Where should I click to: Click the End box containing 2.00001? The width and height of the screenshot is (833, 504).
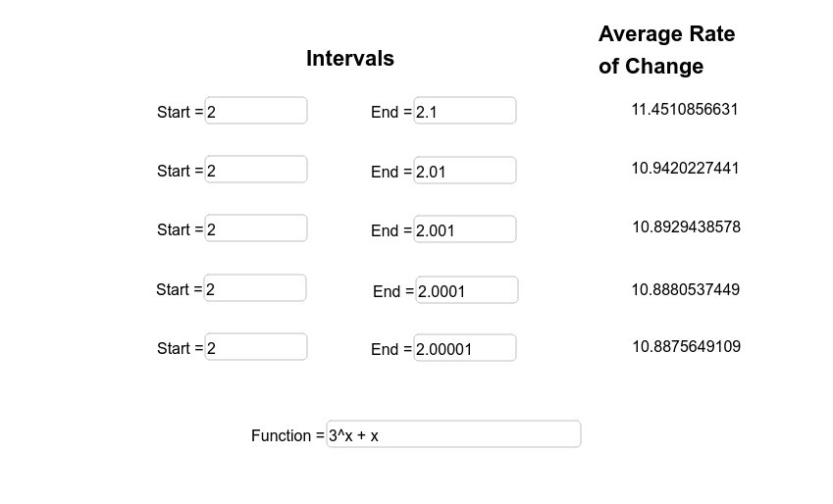tap(465, 348)
